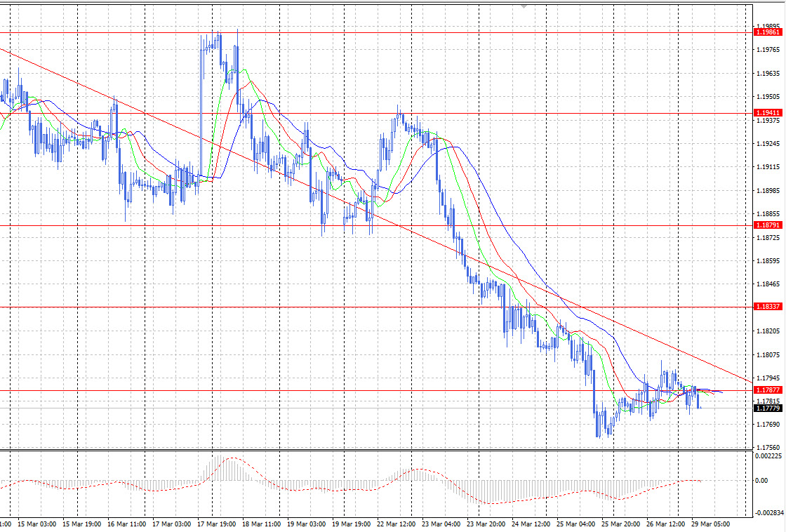
Task: Click the black current price 1.17779 label
Action: click(x=768, y=408)
